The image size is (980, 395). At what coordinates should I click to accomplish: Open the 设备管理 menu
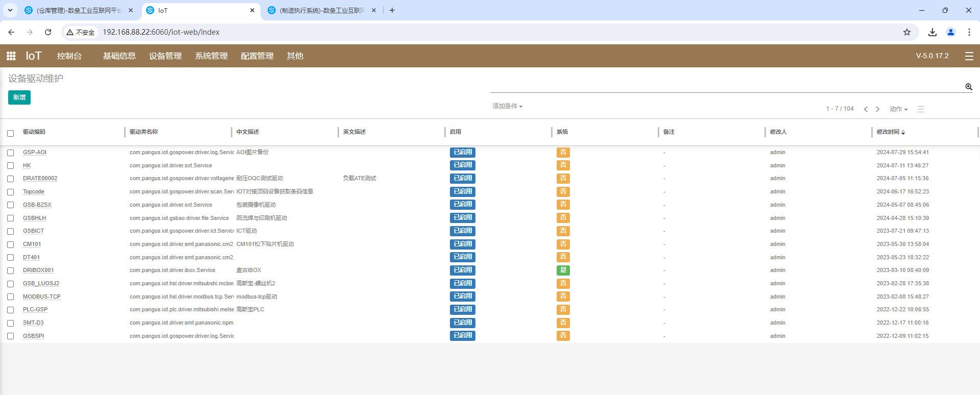[x=165, y=56]
